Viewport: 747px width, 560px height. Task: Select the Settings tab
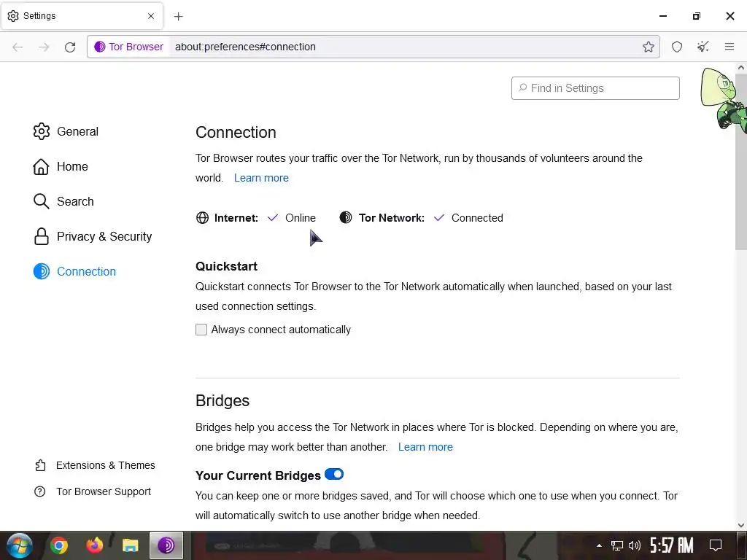pos(82,16)
